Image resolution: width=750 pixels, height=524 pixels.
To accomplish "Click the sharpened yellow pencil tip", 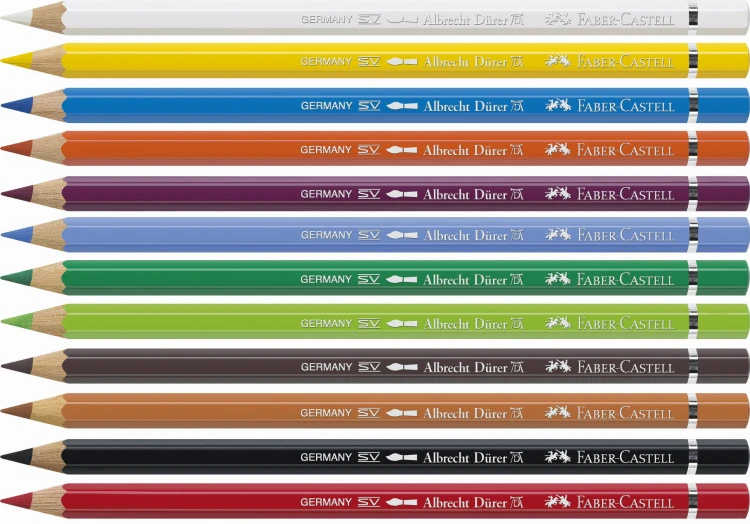I will 17,60.
